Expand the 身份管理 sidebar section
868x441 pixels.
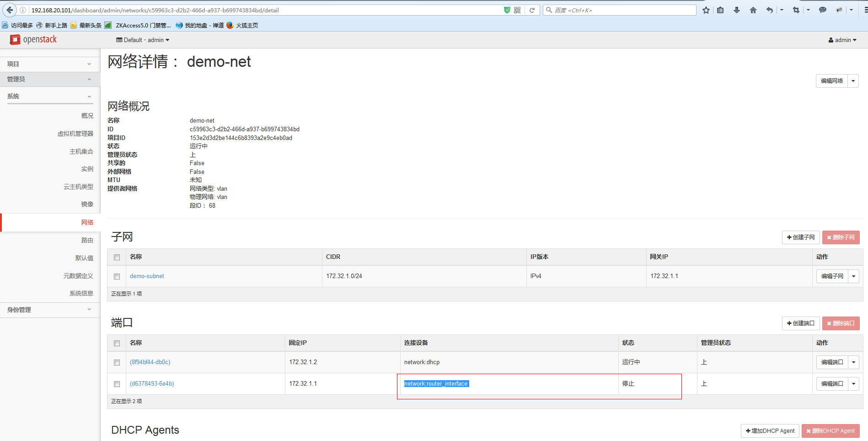50,310
